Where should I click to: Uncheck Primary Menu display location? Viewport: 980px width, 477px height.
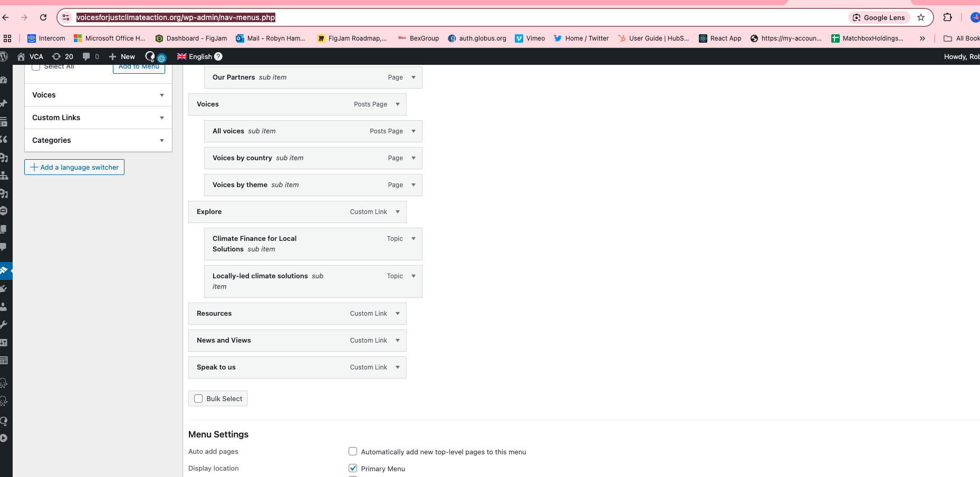point(353,468)
